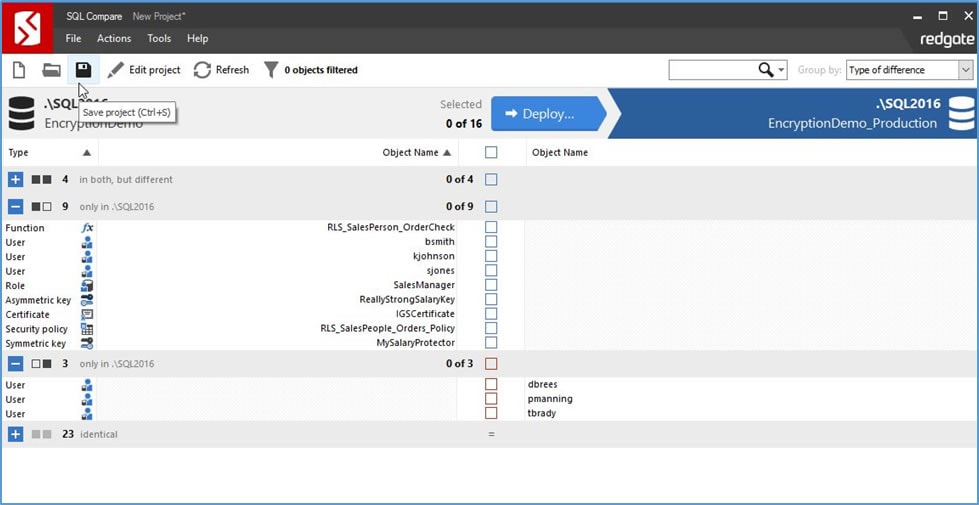Screen dimensions: 979x505
Task: Click the red SQL Compare logo
Action: click(x=27, y=28)
